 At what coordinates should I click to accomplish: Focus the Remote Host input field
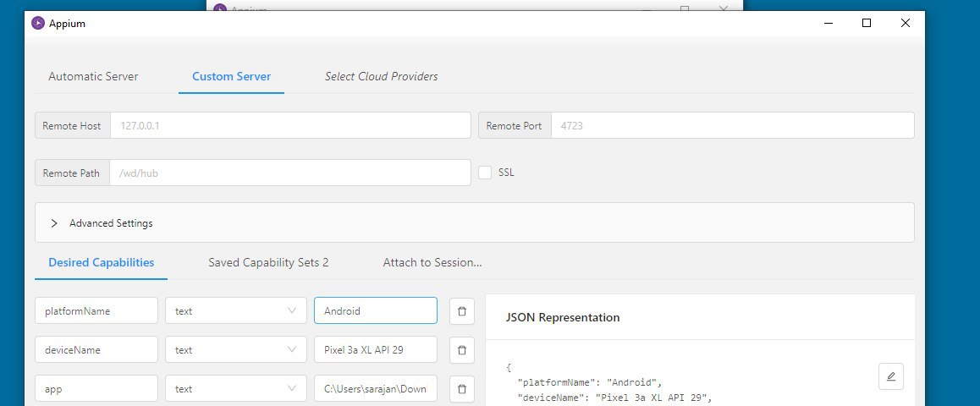[x=290, y=125]
